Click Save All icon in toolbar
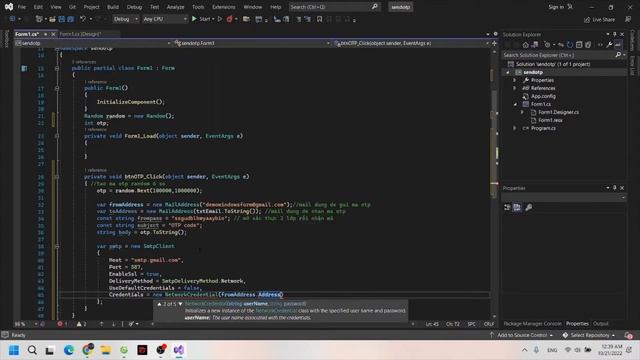Image resolution: width=640 pixels, height=360 pixels. click(x=71, y=19)
